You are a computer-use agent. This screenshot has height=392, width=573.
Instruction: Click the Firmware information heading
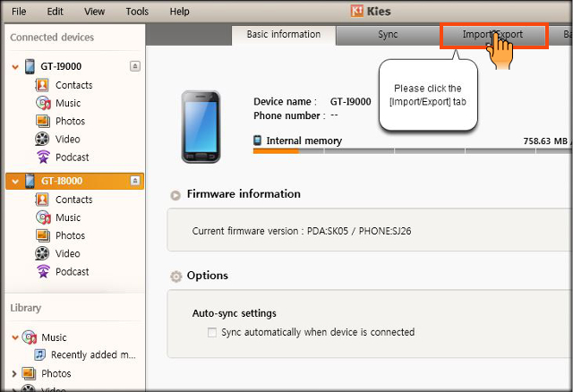pyautogui.click(x=244, y=194)
